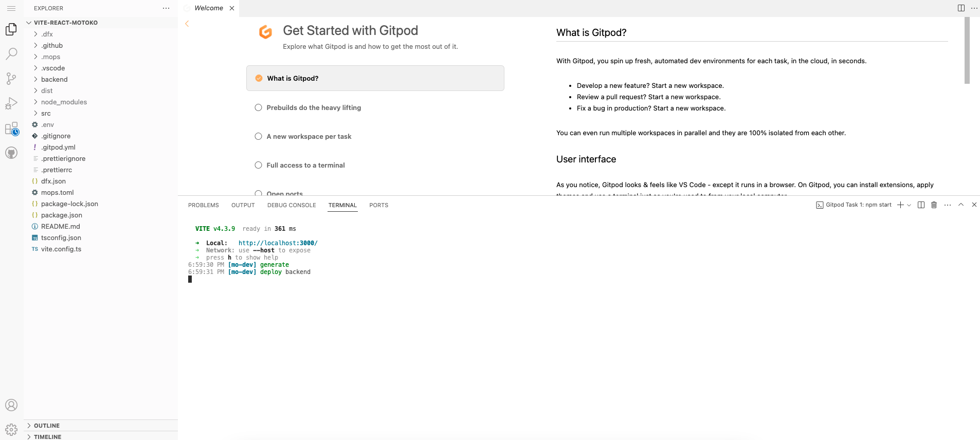Click the Gitpod logo in walkthrough header
The image size is (980, 440).
click(265, 32)
